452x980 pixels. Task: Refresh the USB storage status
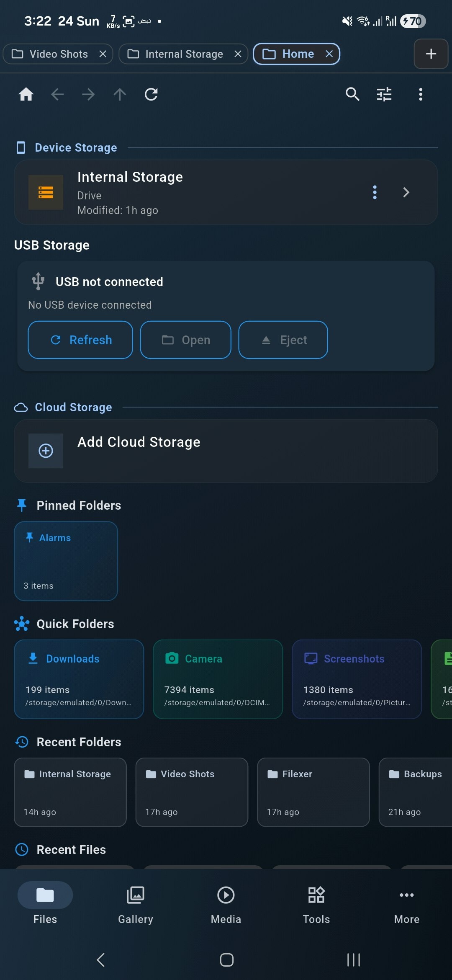[80, 340]
